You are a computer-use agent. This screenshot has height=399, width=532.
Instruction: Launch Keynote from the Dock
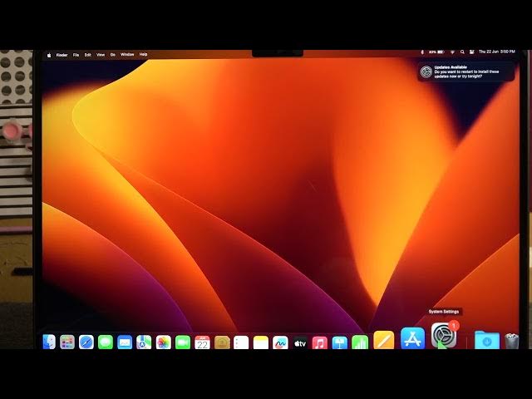point(340,342)
